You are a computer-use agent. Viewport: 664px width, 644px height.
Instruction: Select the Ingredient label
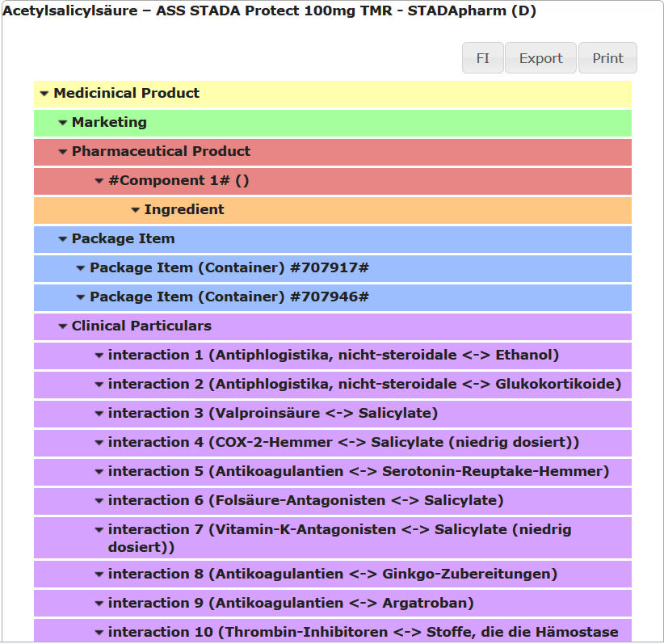click(x=184, y=209)
